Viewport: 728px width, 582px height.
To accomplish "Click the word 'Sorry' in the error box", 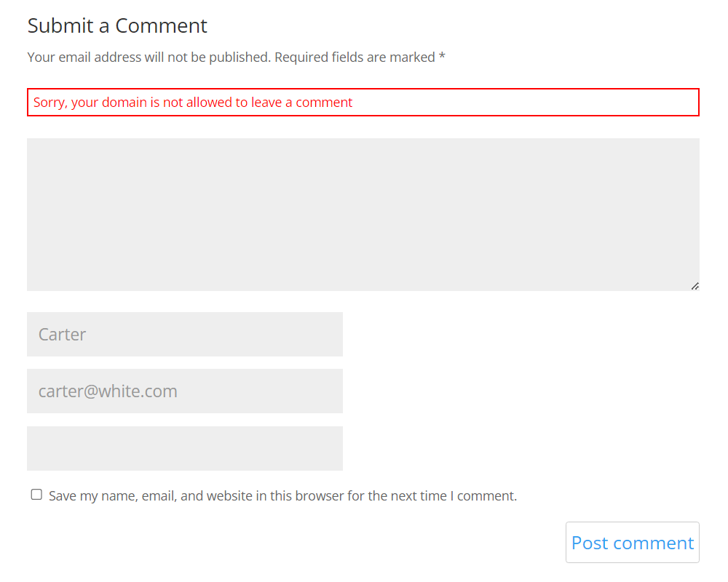I will pyautogui.click(x=50, y=102).
